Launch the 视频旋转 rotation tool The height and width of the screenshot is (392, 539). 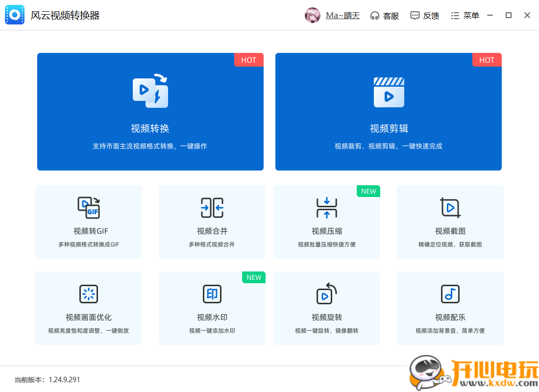point(326,308)
